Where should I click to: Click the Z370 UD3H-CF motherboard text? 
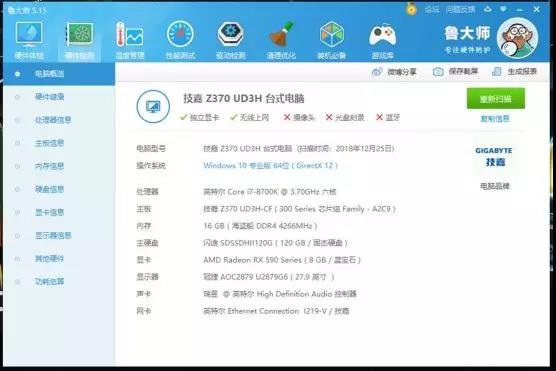[299, 209]
